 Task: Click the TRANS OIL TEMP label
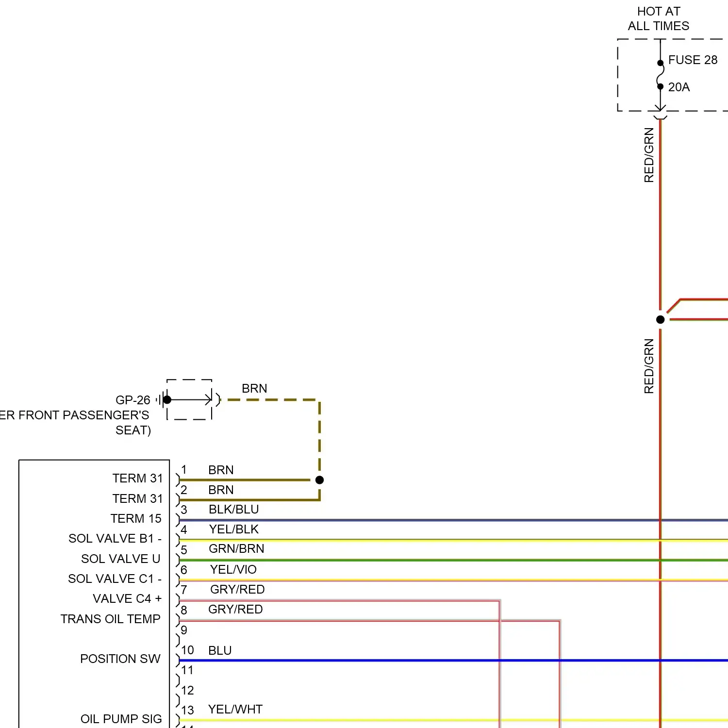(x=110, y=619)
